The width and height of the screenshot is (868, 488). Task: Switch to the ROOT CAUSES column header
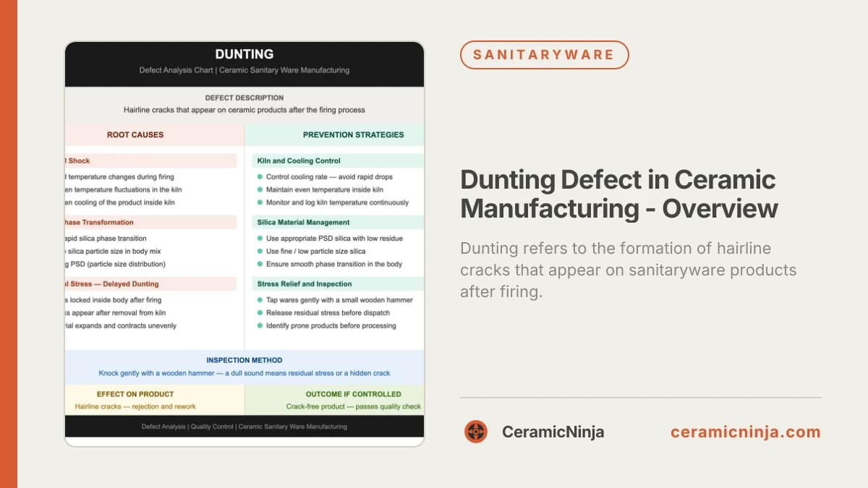pyautogui.click(x=134, y=134)
